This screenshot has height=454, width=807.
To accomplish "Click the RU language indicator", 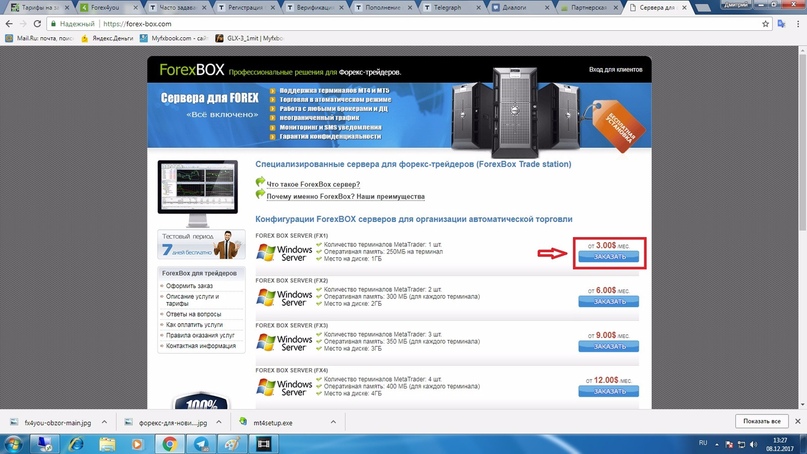I will coord(703,443).
